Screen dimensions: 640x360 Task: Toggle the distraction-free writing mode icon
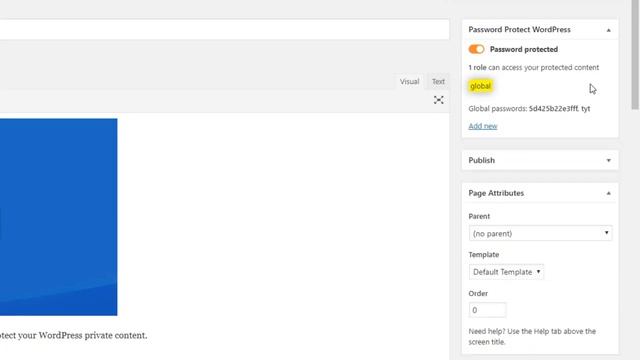(438, 100)
